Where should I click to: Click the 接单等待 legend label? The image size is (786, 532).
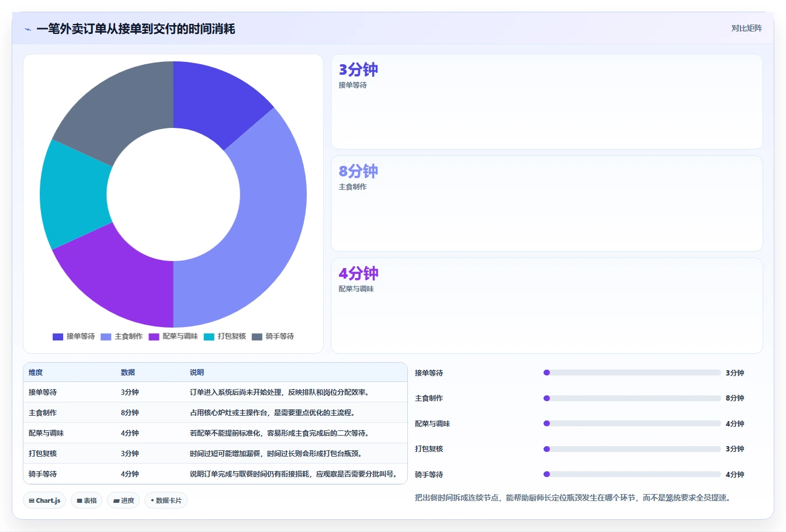[x=81, y=336]
